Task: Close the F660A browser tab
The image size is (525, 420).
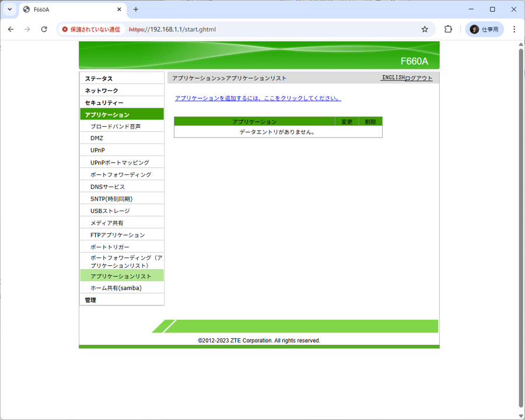Action: click(x=119, y=9)
